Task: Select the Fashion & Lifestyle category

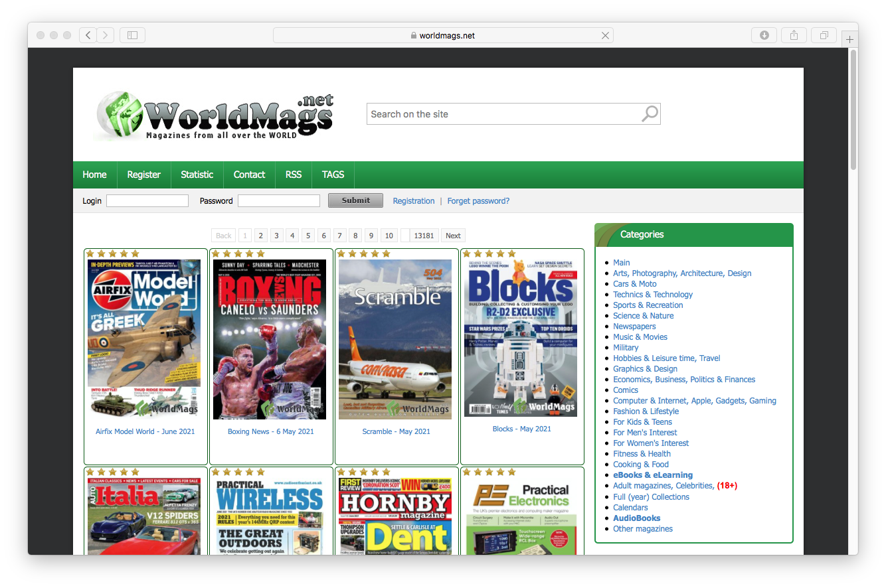Action: pos(646,411)
